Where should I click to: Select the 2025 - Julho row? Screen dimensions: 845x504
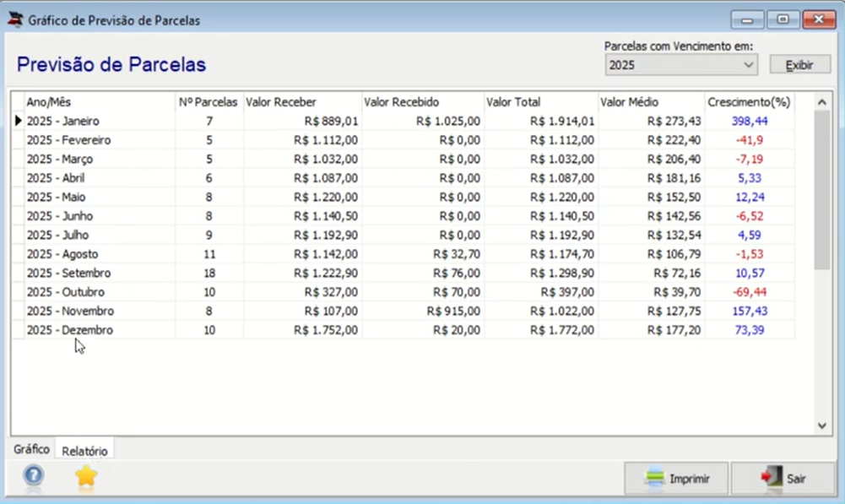coord(404,235)
